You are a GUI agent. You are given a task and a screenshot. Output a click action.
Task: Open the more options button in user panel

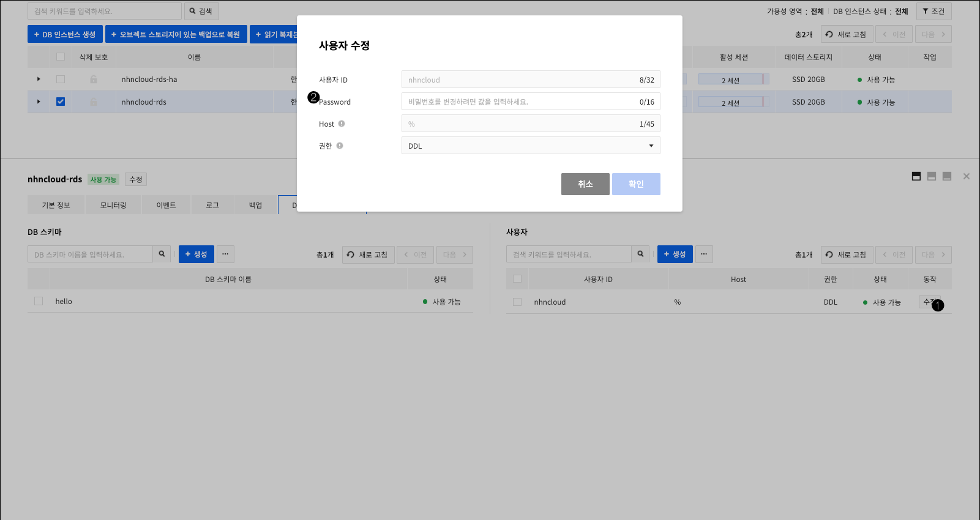pos(704,254)
